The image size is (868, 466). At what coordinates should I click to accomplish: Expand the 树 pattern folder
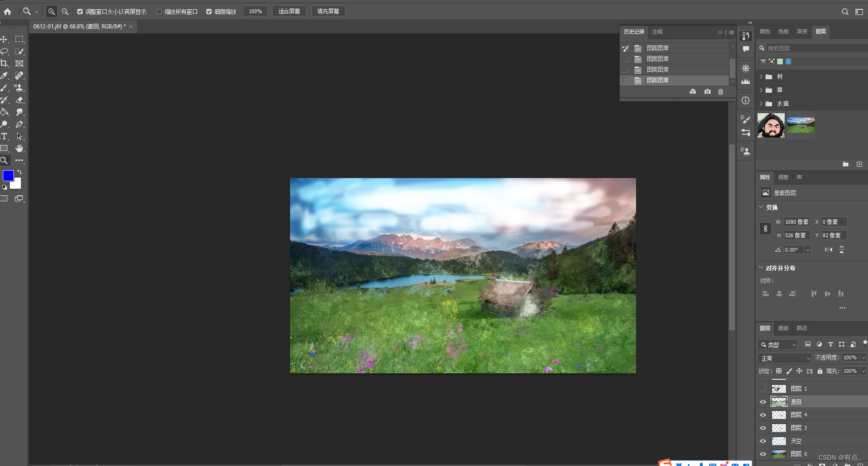coord(761,76)
